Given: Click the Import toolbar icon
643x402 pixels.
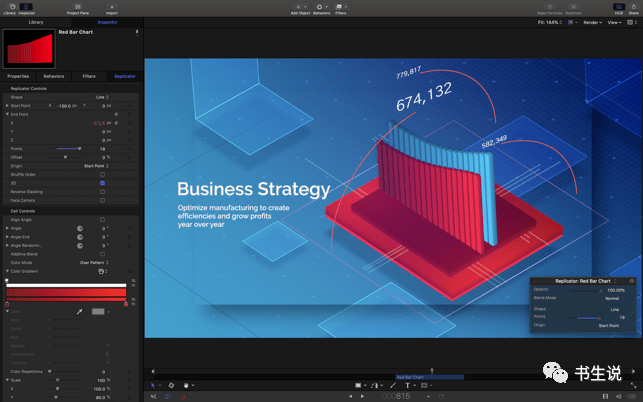Looking at the screenshot, I should [111, 7].
